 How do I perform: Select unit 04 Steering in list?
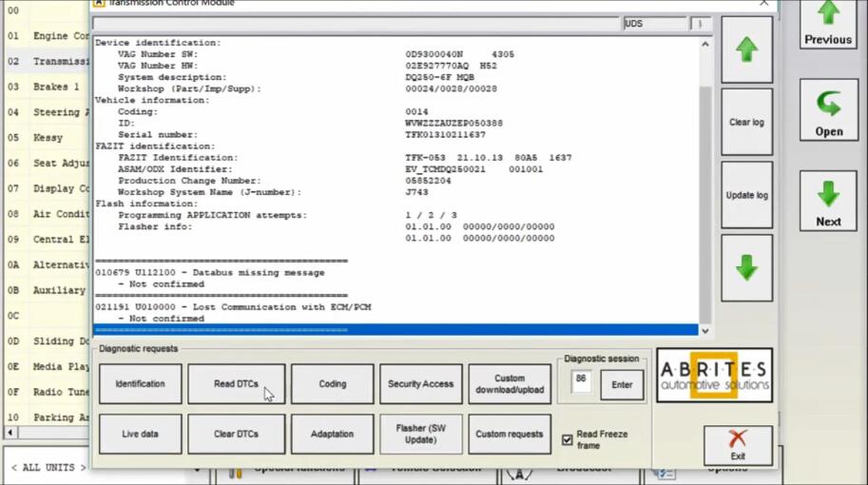point(48,112)
